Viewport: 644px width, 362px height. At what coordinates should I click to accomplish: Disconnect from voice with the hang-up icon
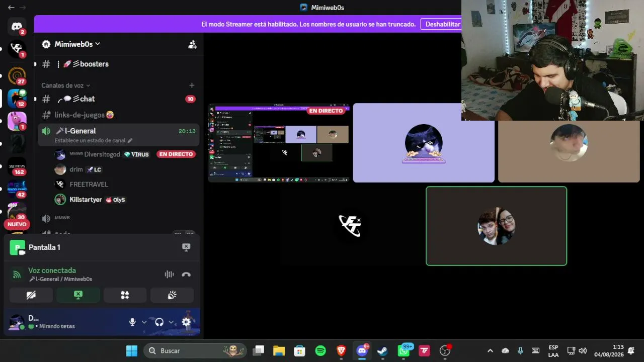(x=186, y=275)
